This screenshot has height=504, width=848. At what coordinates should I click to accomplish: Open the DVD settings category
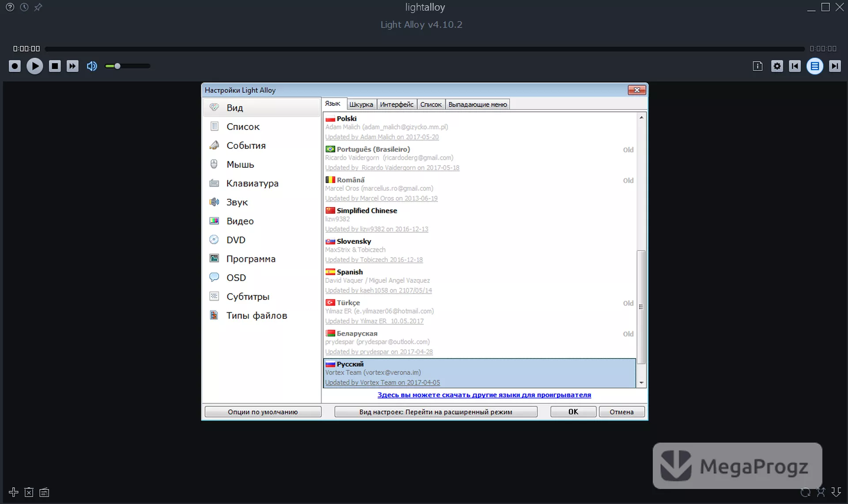tap(262, 240)
